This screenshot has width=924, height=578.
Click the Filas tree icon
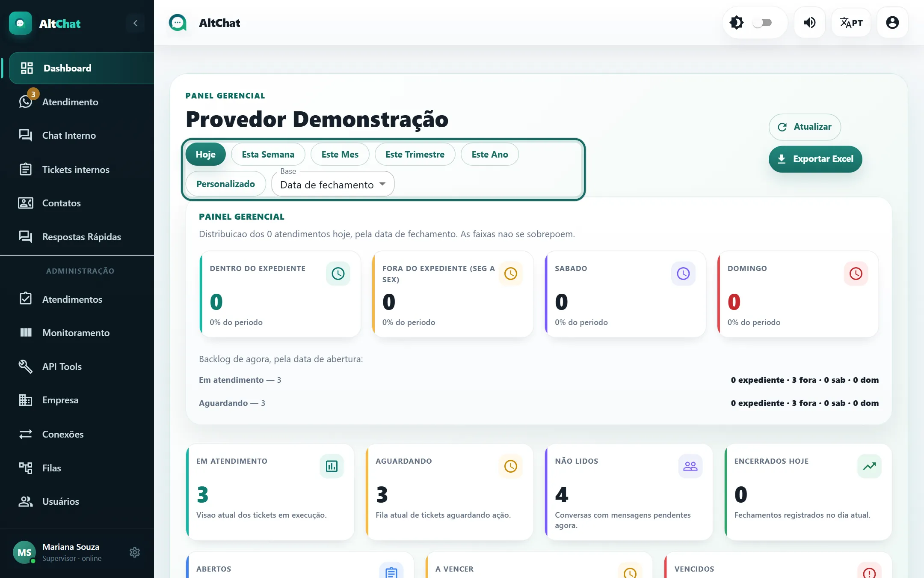(26, 468)
